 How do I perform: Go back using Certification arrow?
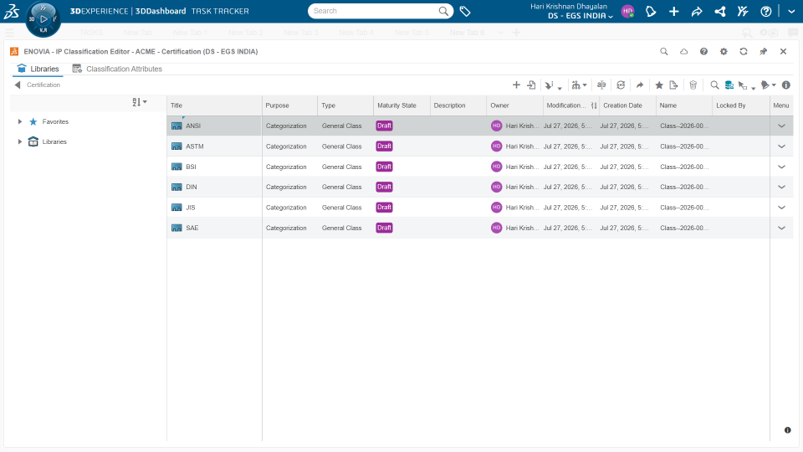[x=17, y=85]
